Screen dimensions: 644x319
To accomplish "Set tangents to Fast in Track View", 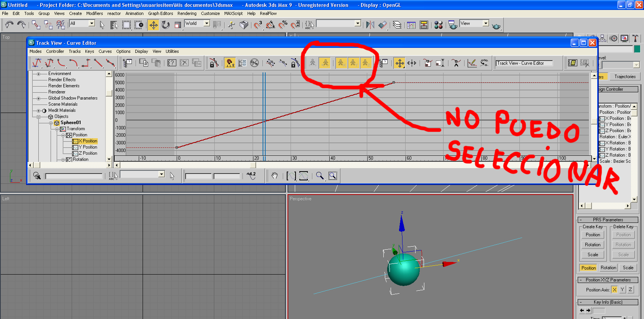I will pos(61,63).
